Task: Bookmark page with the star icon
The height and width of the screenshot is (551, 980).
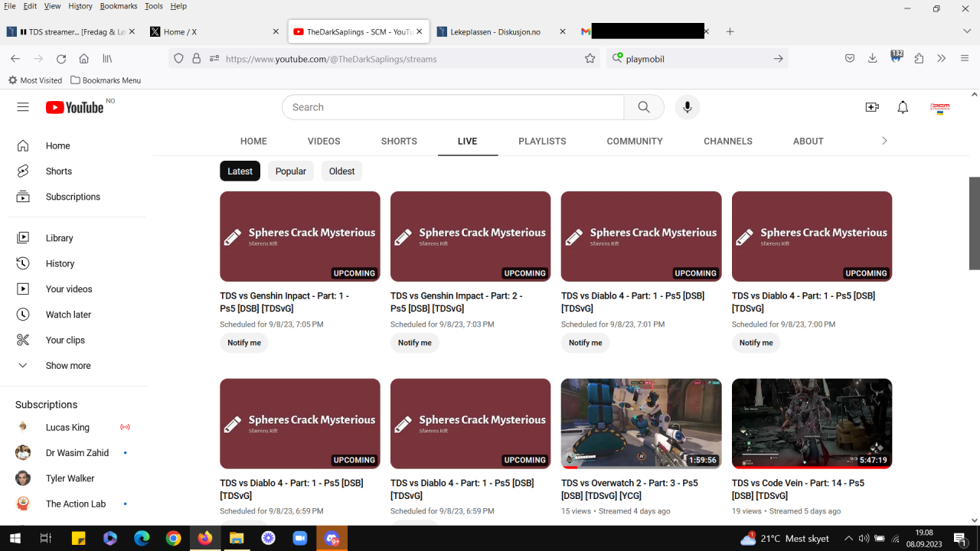Action: (x=590, y=59)
